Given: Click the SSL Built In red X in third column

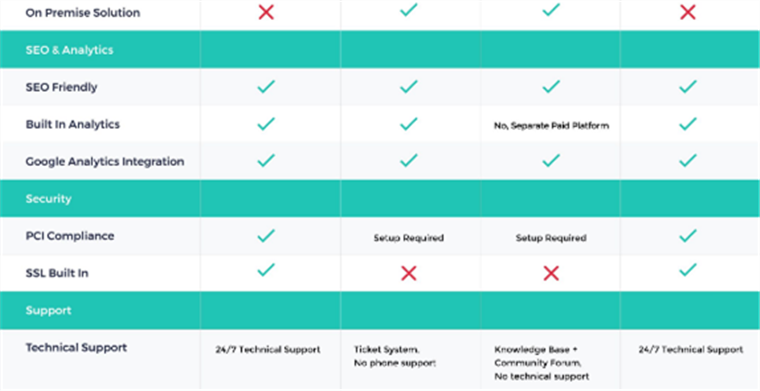Looking at the screenshot, I should (x=551, y=274).
